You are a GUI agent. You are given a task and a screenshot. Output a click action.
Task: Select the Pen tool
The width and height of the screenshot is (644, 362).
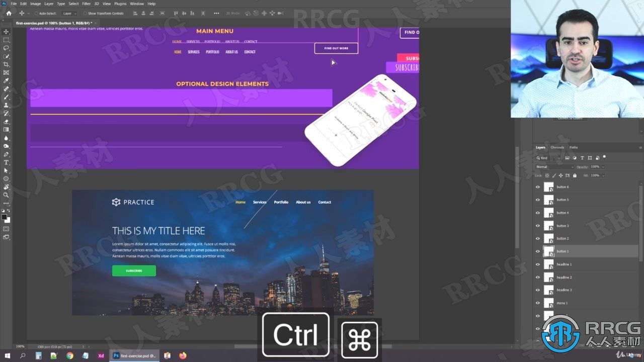[x=7, y=154]
